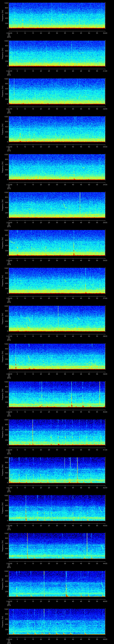The width and height of the screenshot is (114, 644).
Task: Click the 33:00 end time label
Action: (x=105, y=147)
